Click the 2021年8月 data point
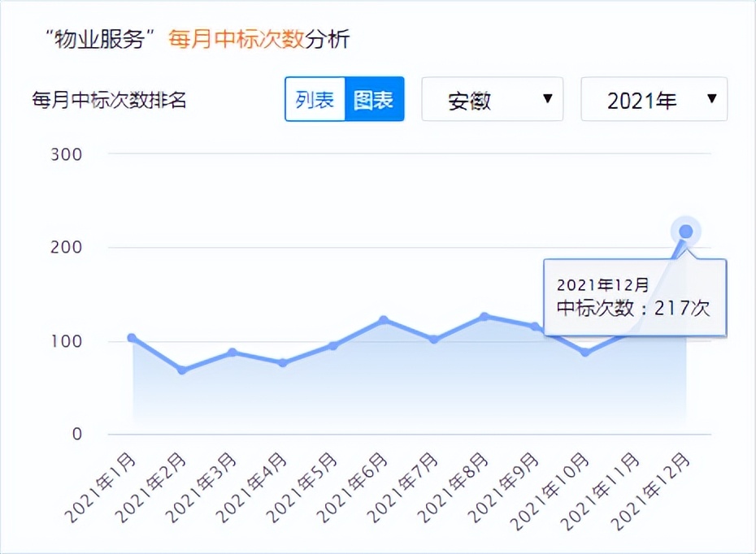This screenshot has height=554, width=756. [484, 316]
